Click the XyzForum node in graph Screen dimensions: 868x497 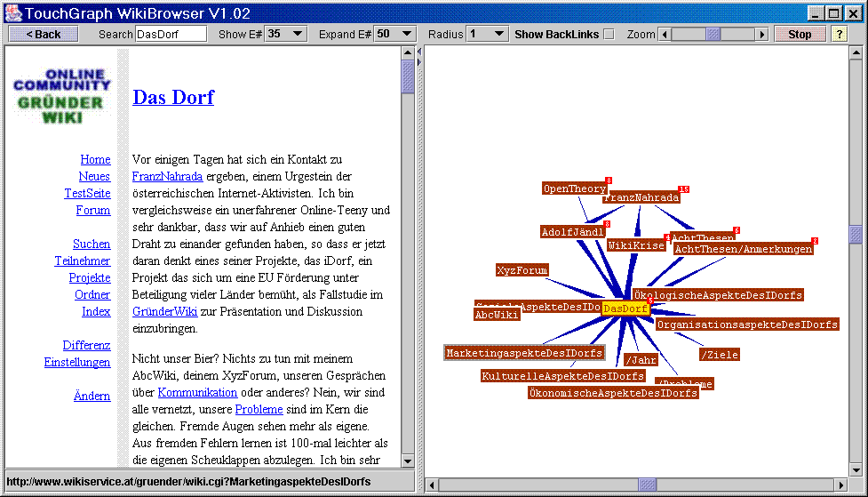tap(522, 269)
